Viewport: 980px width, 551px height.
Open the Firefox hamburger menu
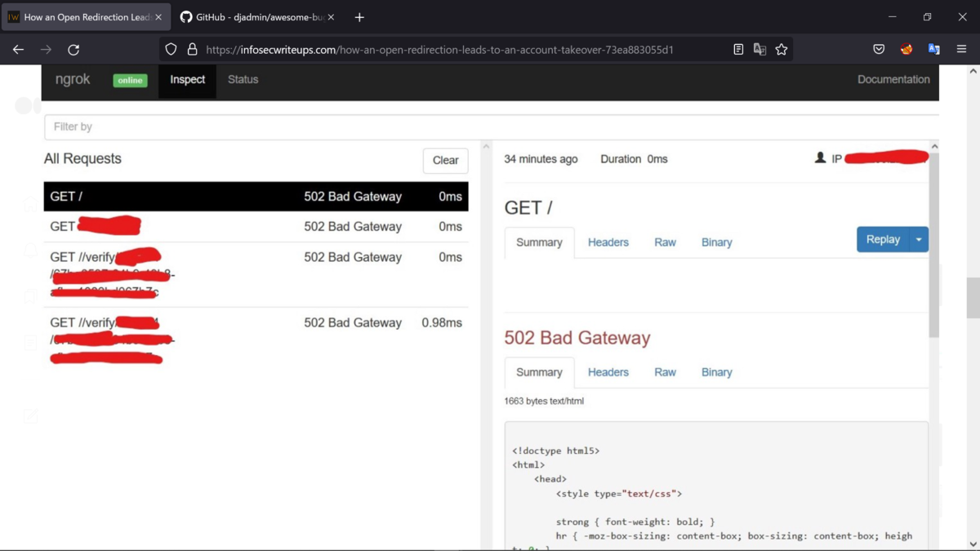coord(961,50)
